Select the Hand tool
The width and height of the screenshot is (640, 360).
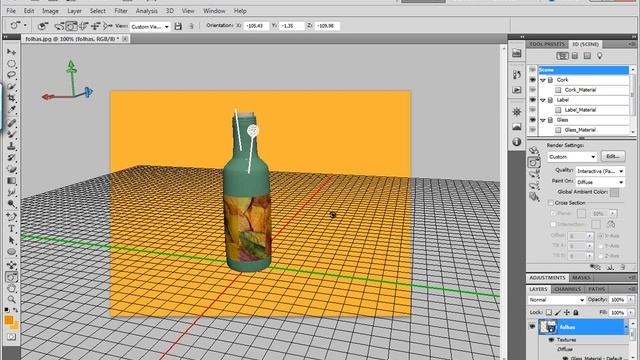click(x=11, y=288)
